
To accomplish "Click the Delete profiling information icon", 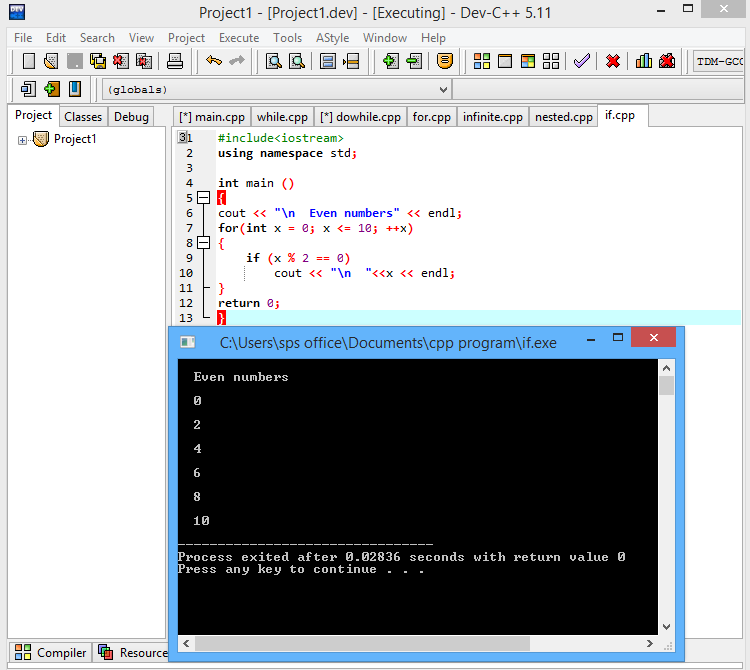I will pyautogui.click(x=667, y=61).
